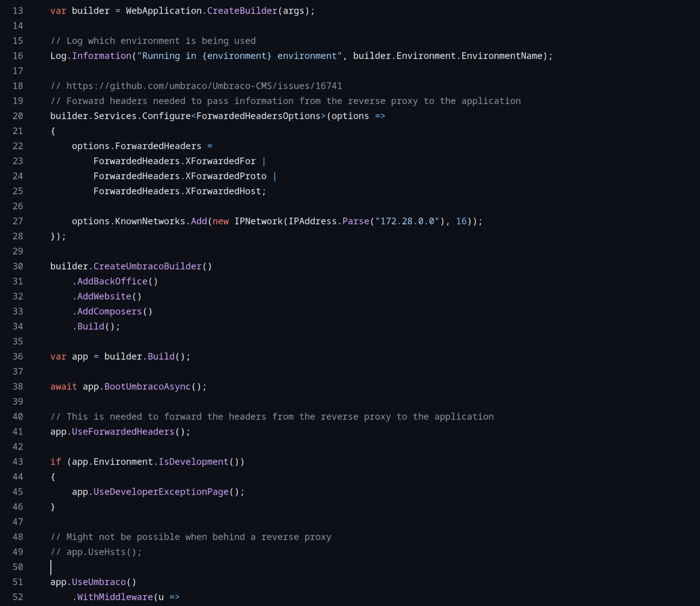This screenshot has width=700, height=606.
Task: Click the AddBackOffice method call
Action: click(112, 281)
